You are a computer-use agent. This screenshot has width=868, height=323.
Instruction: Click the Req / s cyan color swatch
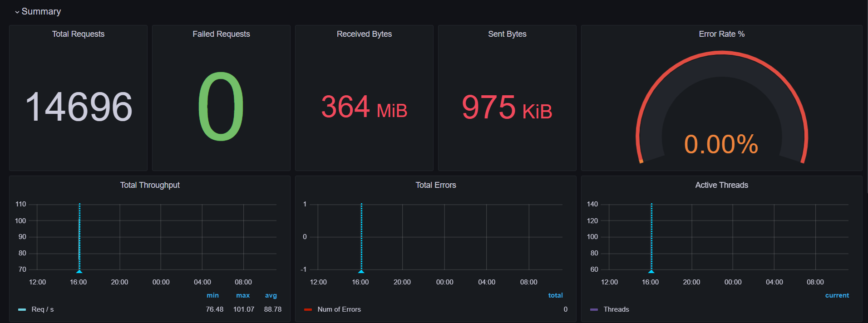(22, 309)
